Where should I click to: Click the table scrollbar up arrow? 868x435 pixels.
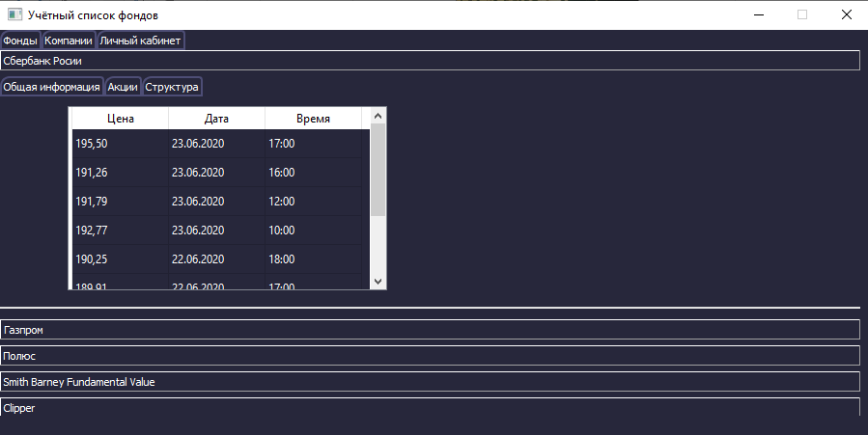click(378, 116)
